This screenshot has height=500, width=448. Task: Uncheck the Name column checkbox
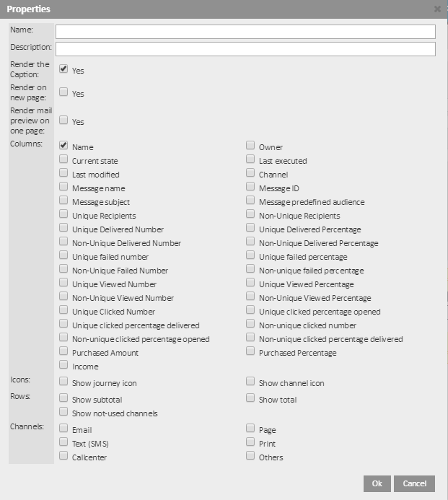coord(63,146)
